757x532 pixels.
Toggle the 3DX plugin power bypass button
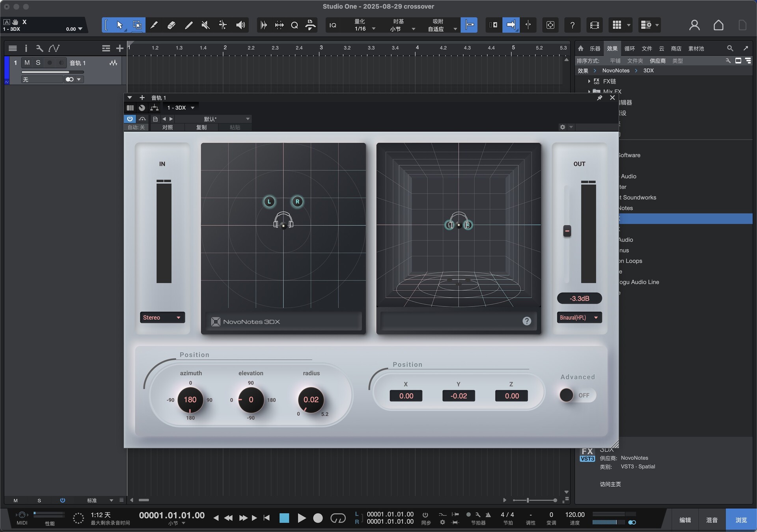click(x=130, y=119)
